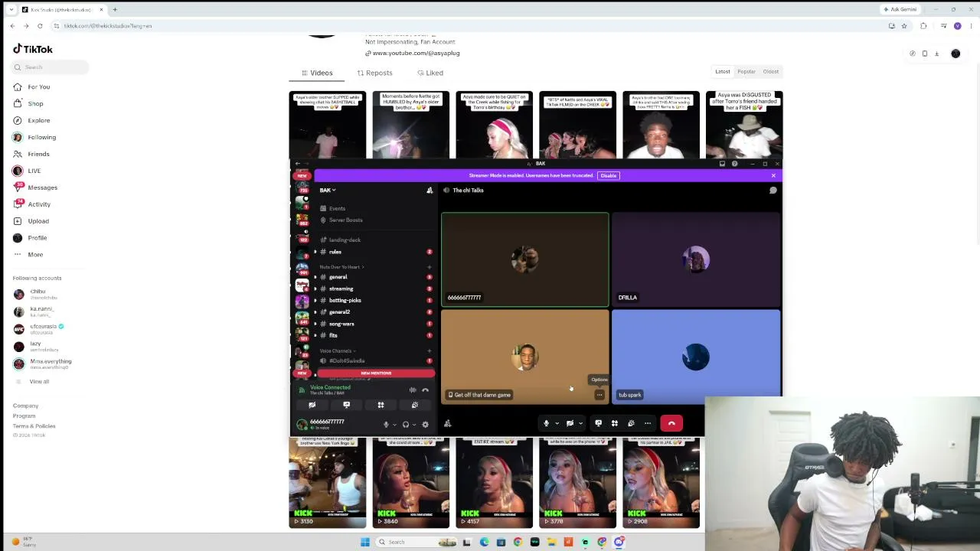This screenshot has height=551, width=980.
Task: Add a channel under Voice Channels
Action: point(429,350)
